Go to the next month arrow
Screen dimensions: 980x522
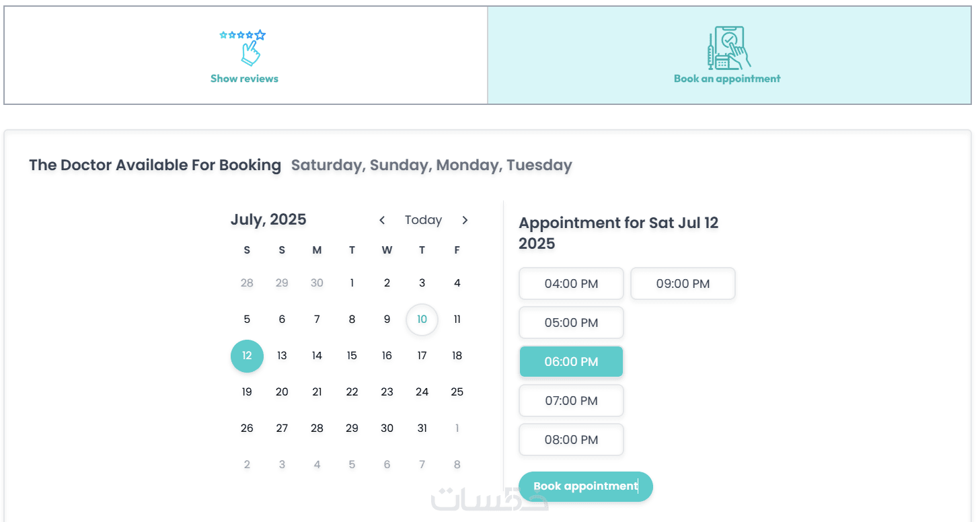point(465,220)
